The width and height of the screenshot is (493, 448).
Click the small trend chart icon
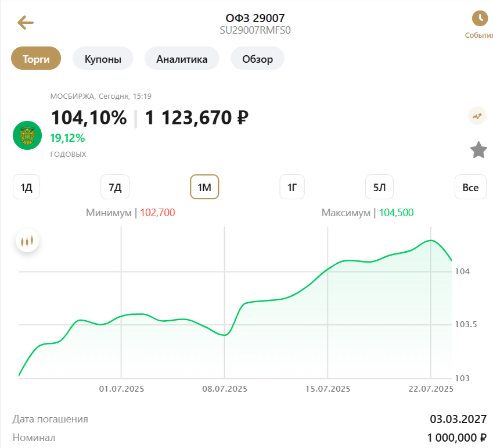coord(477,116)
